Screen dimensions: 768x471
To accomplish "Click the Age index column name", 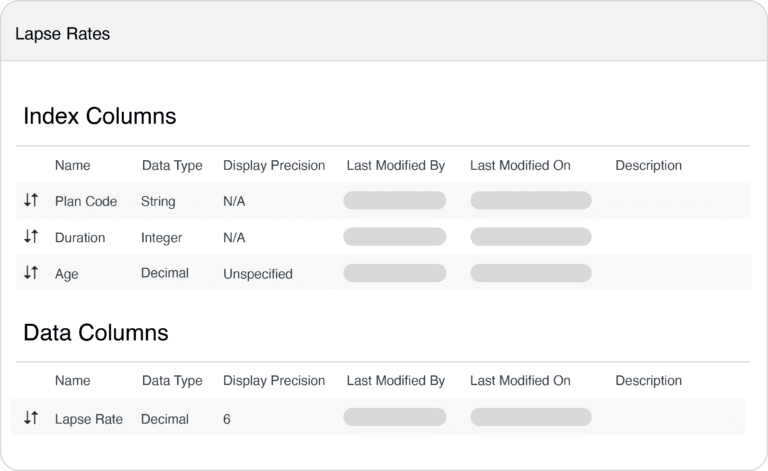I will [x=67, y=274].
